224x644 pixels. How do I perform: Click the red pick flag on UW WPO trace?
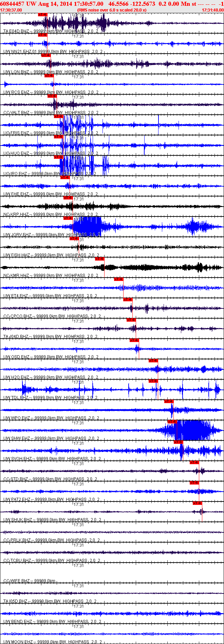click(169, 401)
